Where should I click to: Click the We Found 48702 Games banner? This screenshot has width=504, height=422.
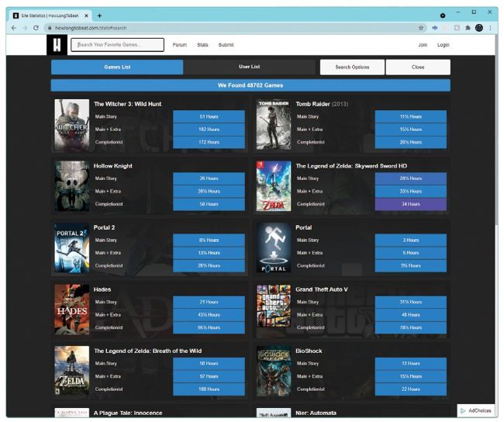pyautogui.click(x=250, y=85)
